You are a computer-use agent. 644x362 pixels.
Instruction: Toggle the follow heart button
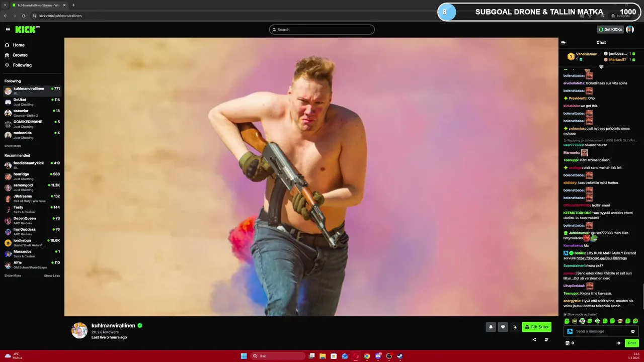[503, 327]
